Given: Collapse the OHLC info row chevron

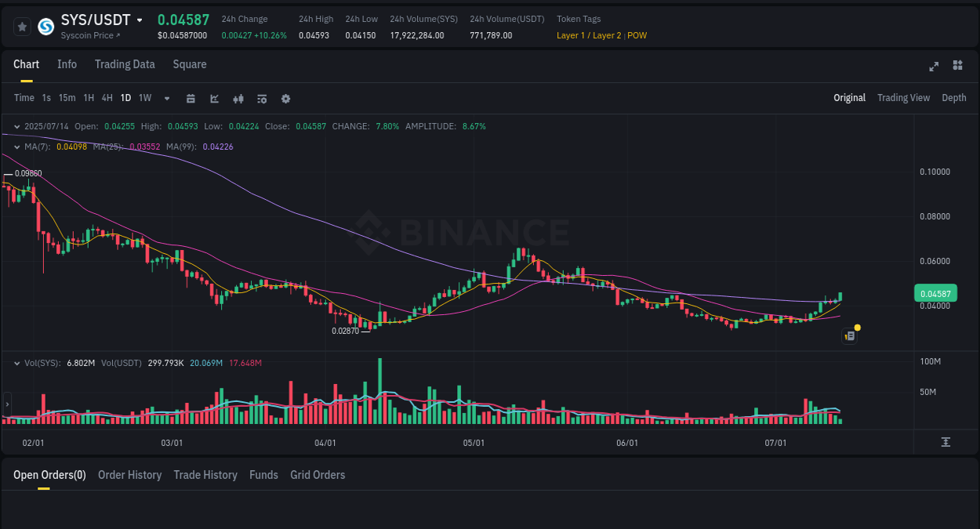Looking at the screenshot, I should [16, 126].
